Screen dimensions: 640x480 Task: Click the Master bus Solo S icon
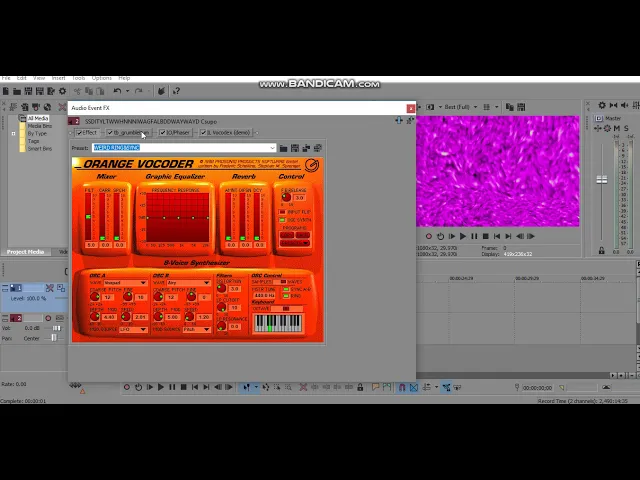(627, 128)
